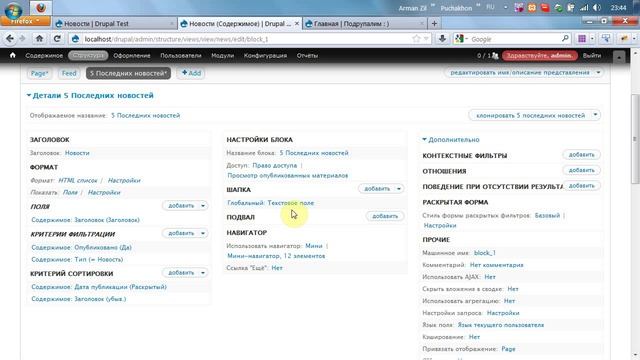The width and height of the screenshot is (640, 360).
Task: Select the 5 Последних новостей display tab
Action: [129, 73]
